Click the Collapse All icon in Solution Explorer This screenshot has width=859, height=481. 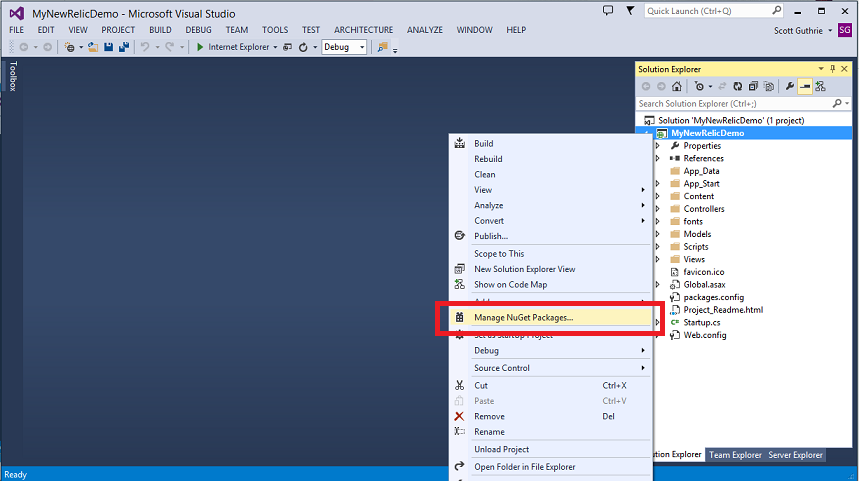pos(753,87)
